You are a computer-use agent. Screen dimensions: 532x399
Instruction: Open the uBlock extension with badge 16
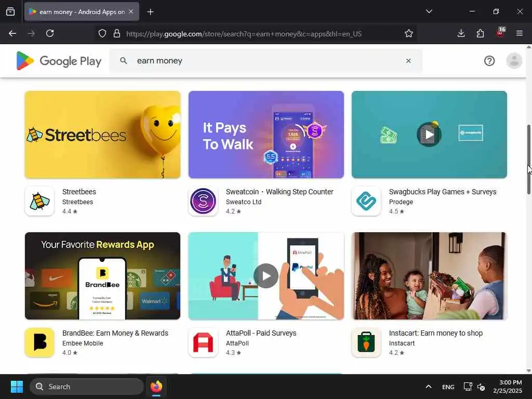[500, 33]
